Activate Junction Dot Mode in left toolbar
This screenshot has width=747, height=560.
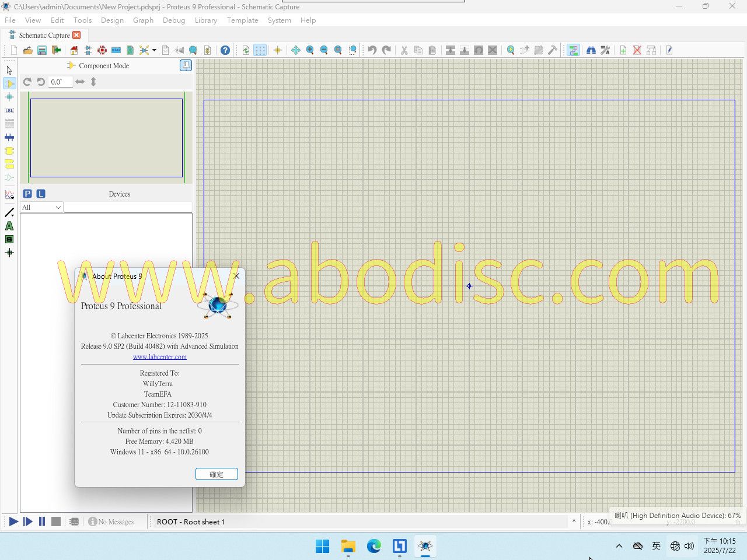9,97
